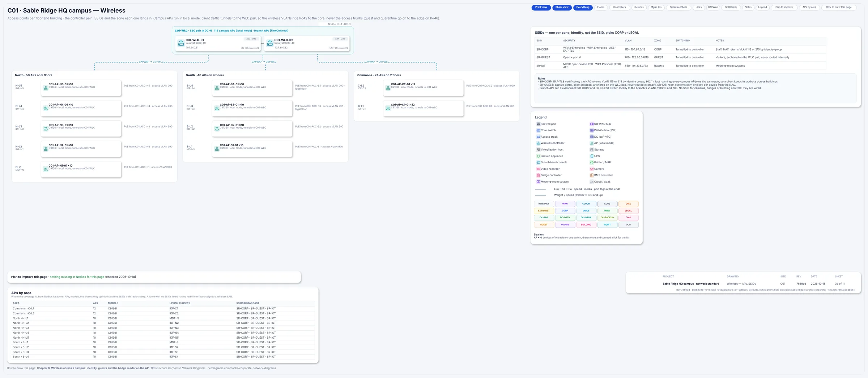Click the Access stack legend icon
This screenshot has height=378, width=868.
(x=538, y=137)
